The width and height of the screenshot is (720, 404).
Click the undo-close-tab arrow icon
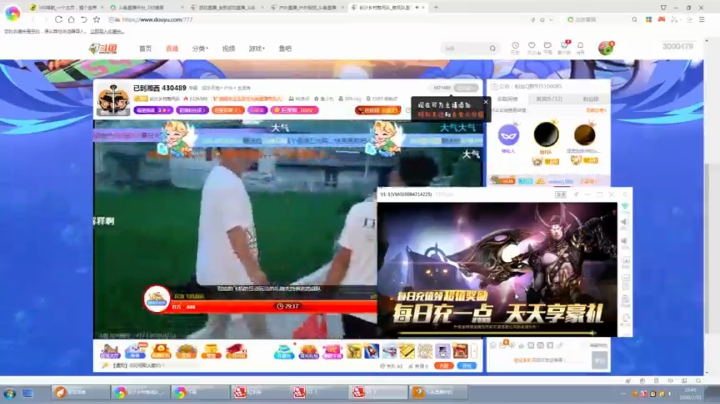click(x=84, y=19)
